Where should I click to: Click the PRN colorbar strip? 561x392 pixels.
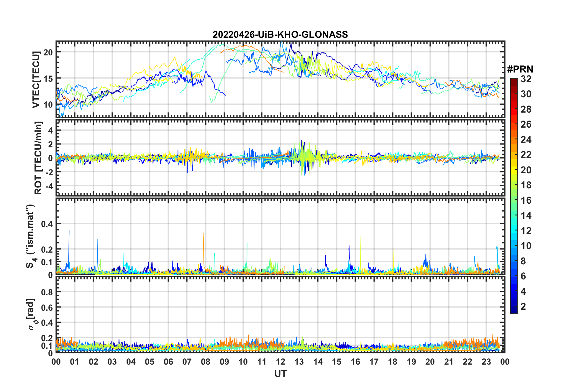pyautogui.click(x=514, y=196)
